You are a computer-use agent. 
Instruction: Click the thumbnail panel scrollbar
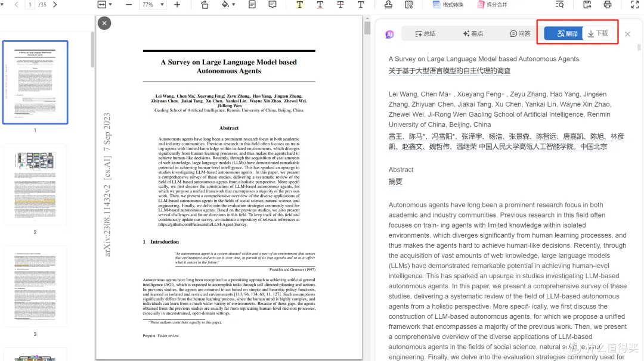[x=92, y=49]
